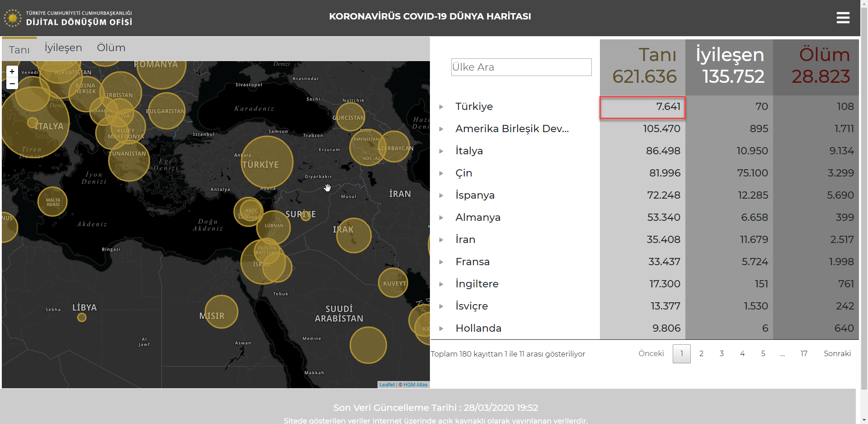Select the Tanı map tab
This screenshot has height=424, width=868.
point(19,50)
